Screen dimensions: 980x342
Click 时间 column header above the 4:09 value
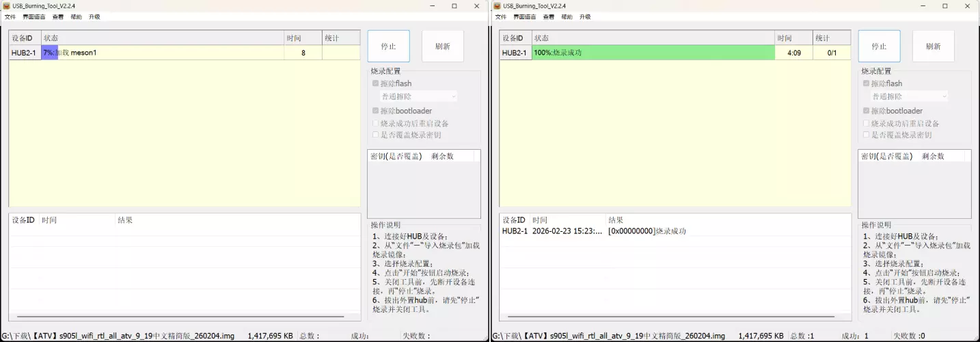[x=794, y=38]
